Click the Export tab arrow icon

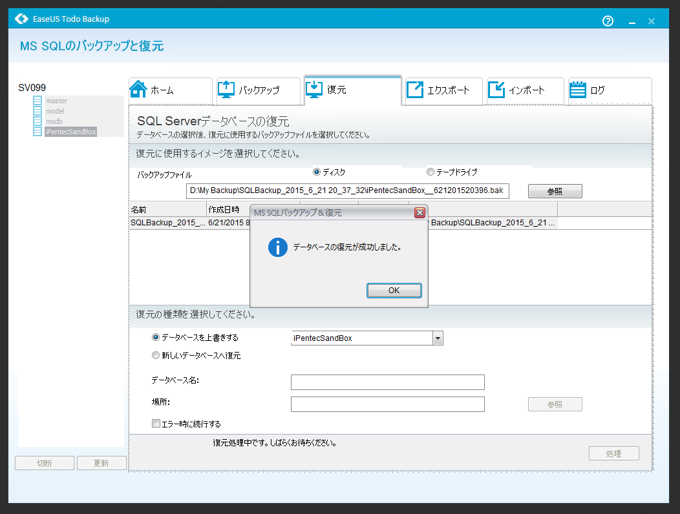tap(415, 90)
